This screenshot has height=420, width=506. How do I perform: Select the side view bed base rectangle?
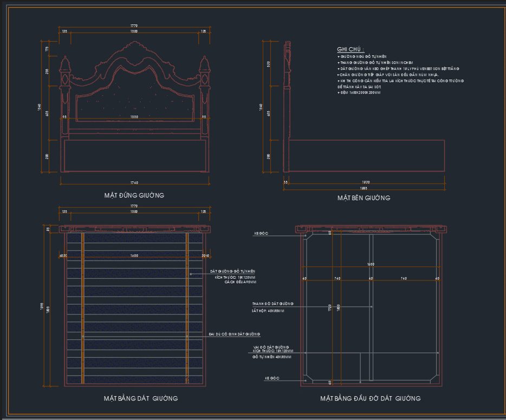click(x=367, y=156)
